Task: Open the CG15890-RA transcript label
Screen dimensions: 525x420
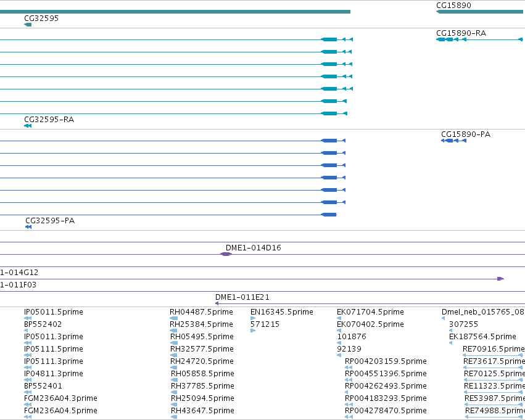Action: 461,33
